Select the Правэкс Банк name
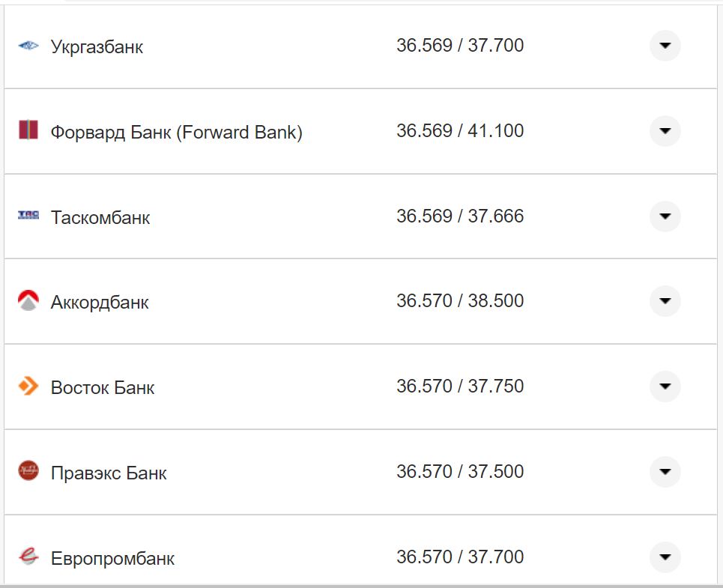Image resolution: width=723 pixels, height=588 pixels. click(109, 473)
